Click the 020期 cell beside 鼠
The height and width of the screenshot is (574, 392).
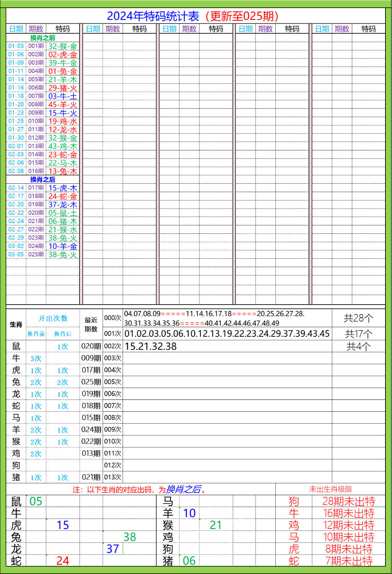[91, 346]
